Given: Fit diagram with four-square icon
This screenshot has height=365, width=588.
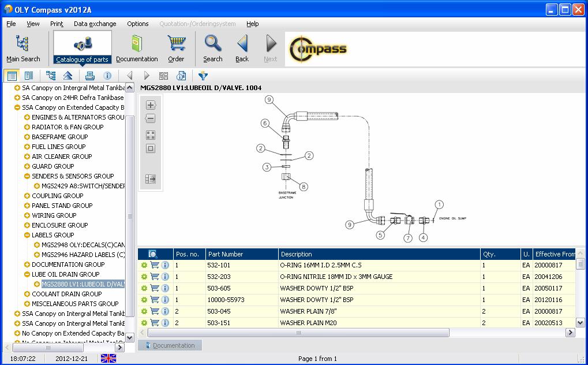Looking at the screenshot, I should pyautogui.click(x=151, y=135).
